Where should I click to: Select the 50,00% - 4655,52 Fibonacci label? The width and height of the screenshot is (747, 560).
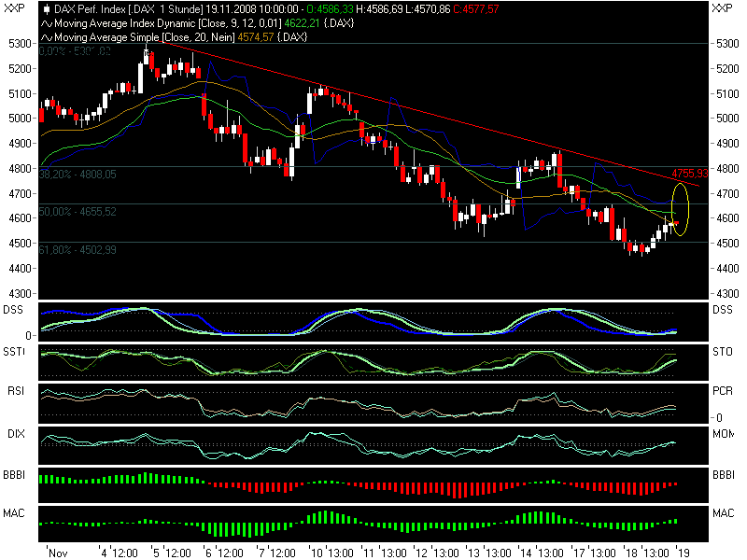[x=78, y=212]
